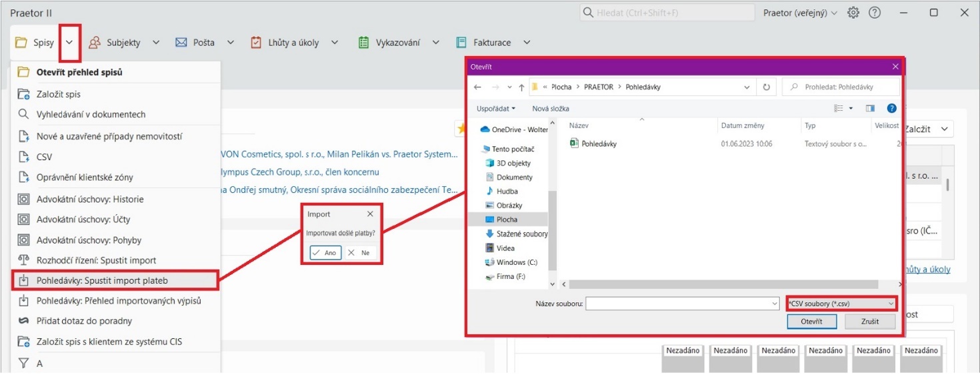
Task: Click the refresh icon in file dialog
Action: pos(767,87)
